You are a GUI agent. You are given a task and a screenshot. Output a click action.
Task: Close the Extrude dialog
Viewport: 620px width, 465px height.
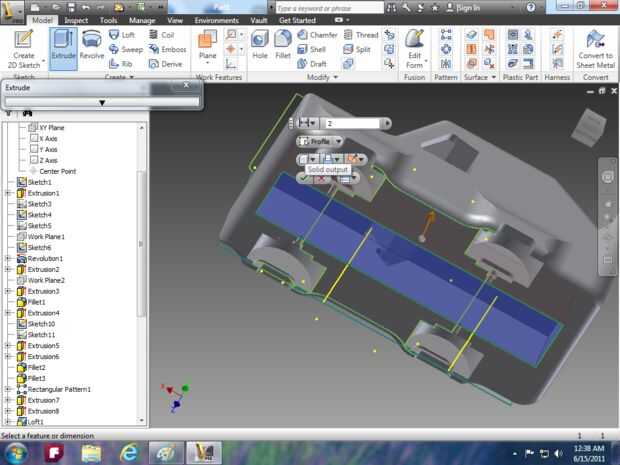186,85
